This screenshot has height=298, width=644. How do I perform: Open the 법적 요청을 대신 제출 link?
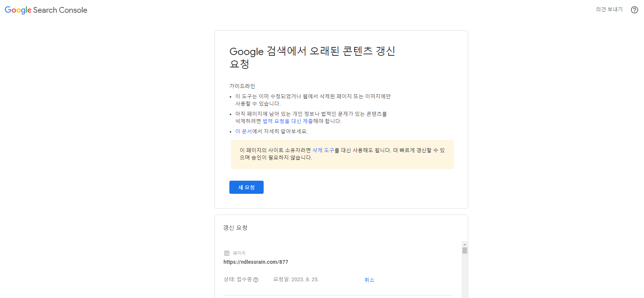click(288, 121)
